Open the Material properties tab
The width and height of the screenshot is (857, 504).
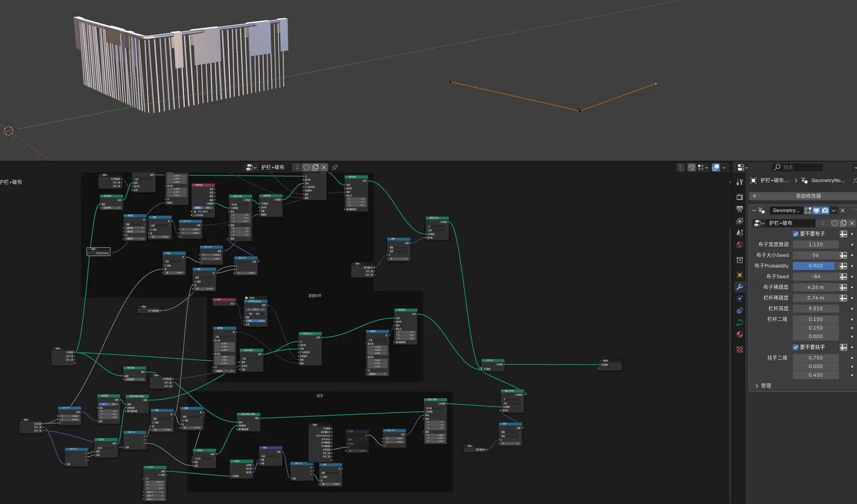pyautogui.click(x=740, y=334)
